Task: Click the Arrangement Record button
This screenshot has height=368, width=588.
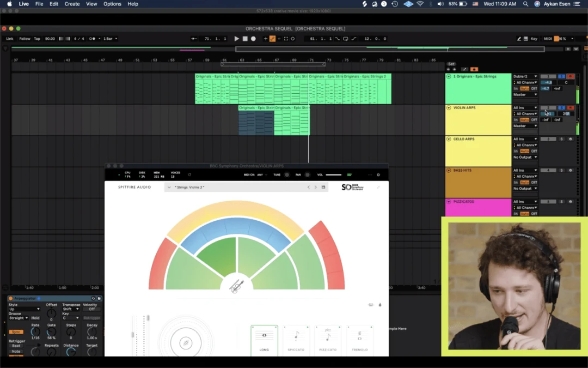Action: [x=253, y=39]
